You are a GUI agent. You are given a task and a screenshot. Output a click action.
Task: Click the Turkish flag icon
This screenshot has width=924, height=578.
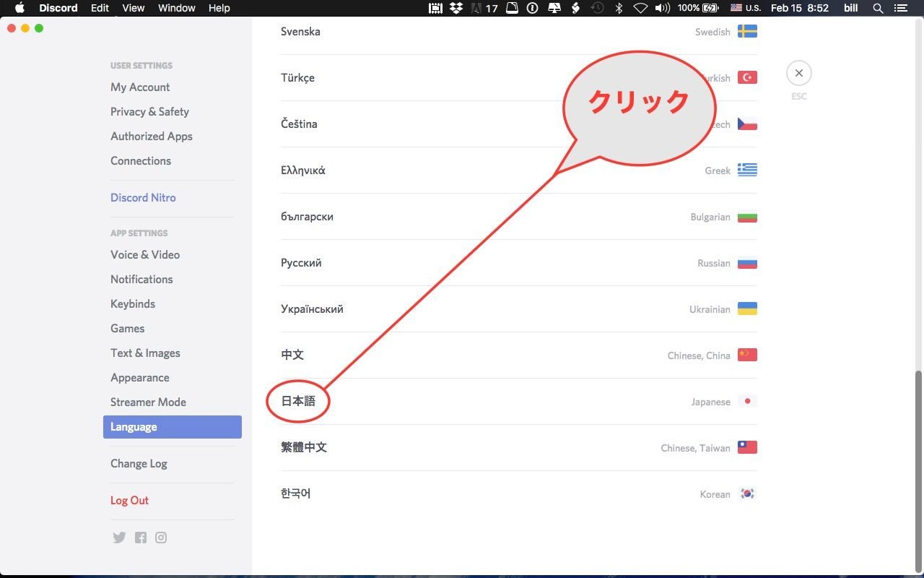coord(747,78)
